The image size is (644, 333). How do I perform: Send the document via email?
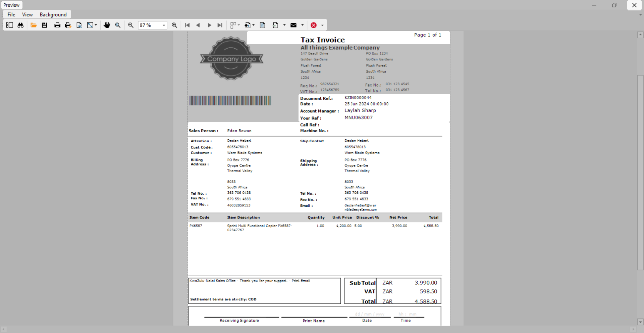293,25
